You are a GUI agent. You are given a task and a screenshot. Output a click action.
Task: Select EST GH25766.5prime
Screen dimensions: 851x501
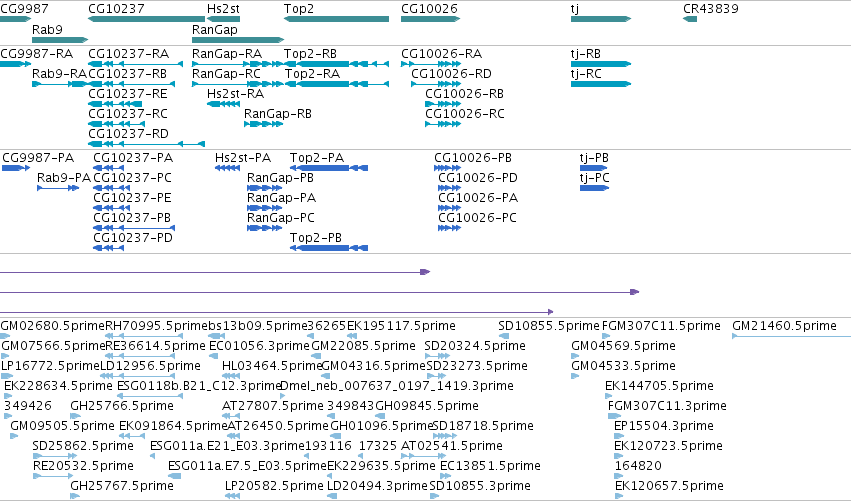[x=75, y=416]
